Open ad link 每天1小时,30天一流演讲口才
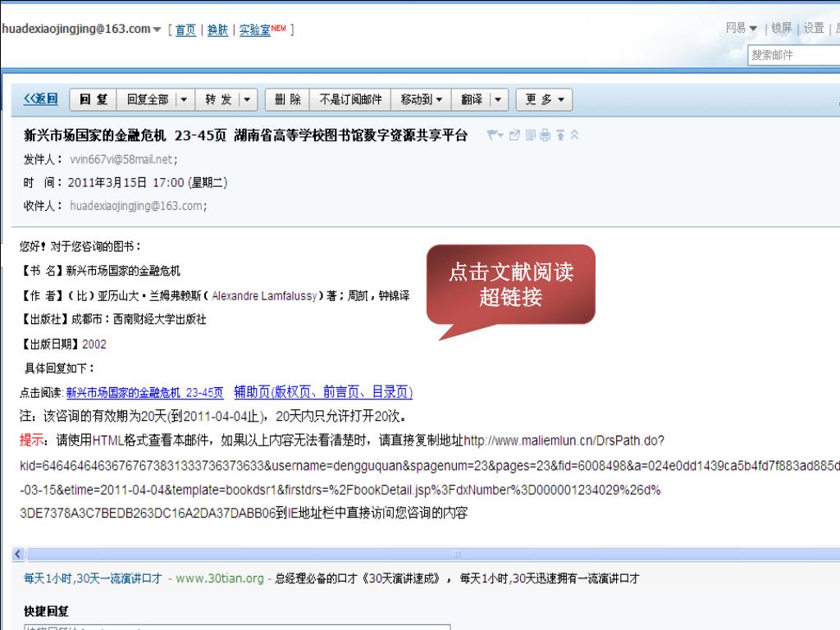This screenshot has width=840, height=630. tap(93, 578)
